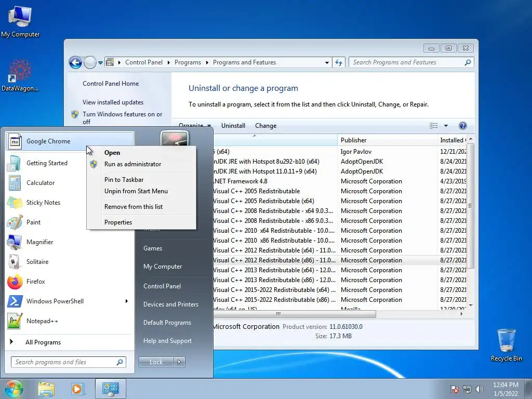Open the Recycle Bin desktop icon

tap(506, 345)
